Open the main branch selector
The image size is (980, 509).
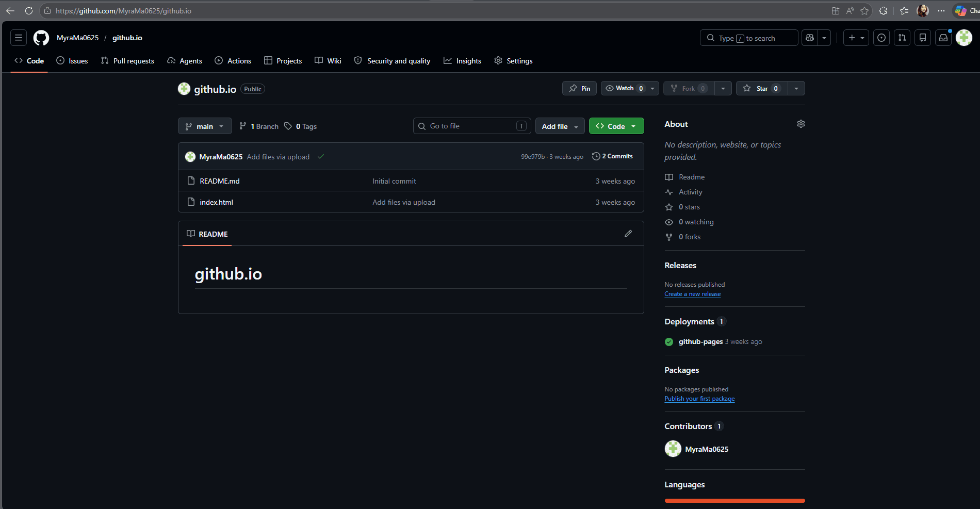pos(205,126)
